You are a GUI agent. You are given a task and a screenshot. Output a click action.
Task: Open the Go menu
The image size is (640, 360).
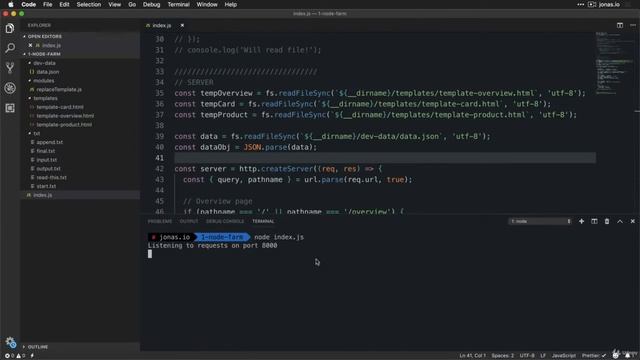click(x=132, y=4)
